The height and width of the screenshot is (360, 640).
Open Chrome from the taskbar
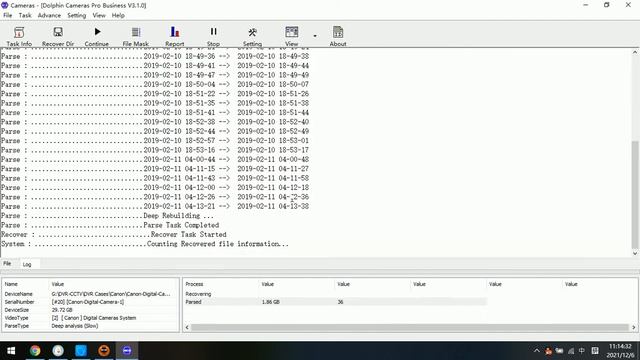35,351
